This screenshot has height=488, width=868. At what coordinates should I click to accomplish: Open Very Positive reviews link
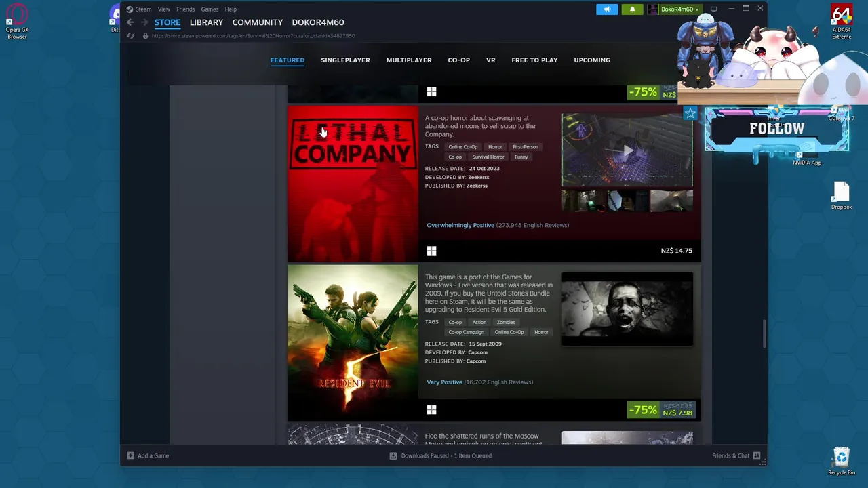(x=444, y=382)
